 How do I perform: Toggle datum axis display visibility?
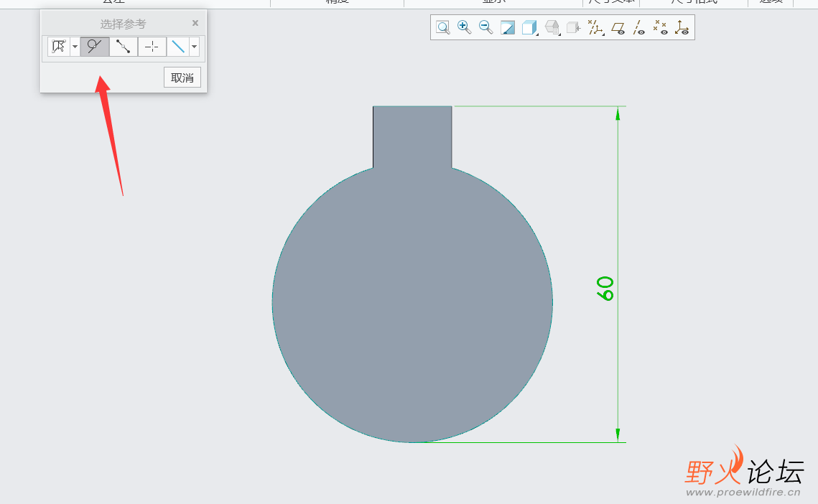pos(639,28)
